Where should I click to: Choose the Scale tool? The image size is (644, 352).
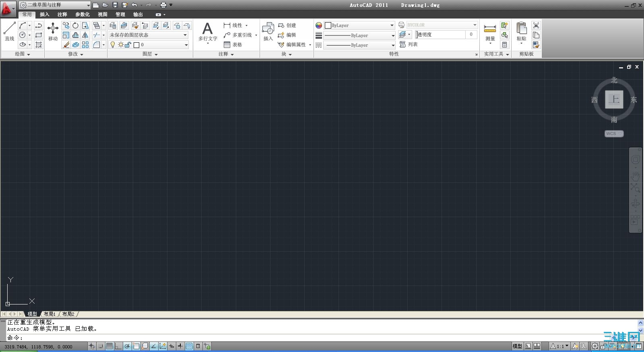click(66, 35)
